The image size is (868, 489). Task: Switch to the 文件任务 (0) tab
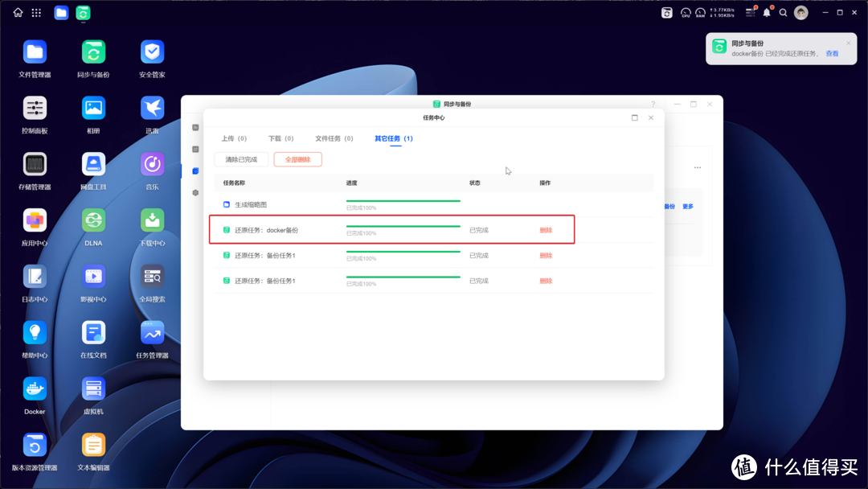point(334,138)
